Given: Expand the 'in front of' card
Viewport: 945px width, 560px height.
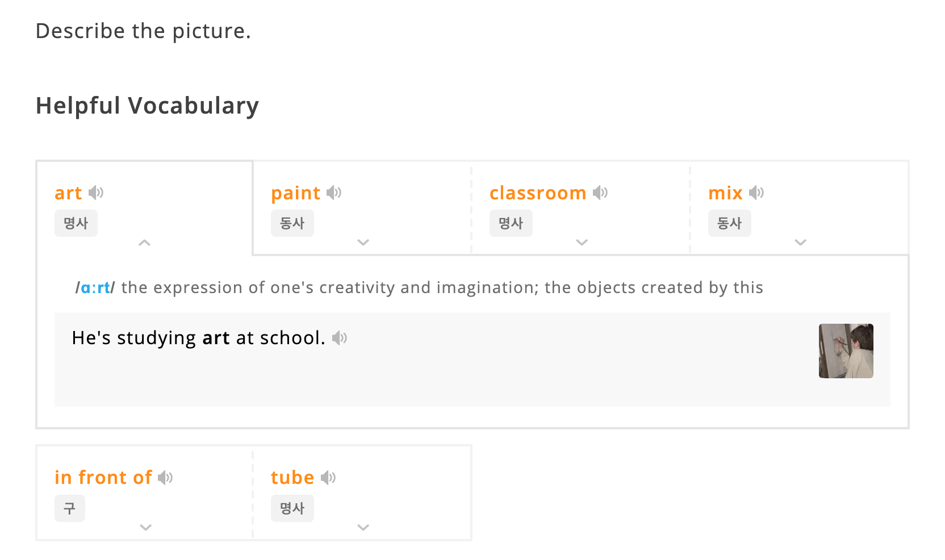Looking at the screenshot, I should tap(146, 528).
